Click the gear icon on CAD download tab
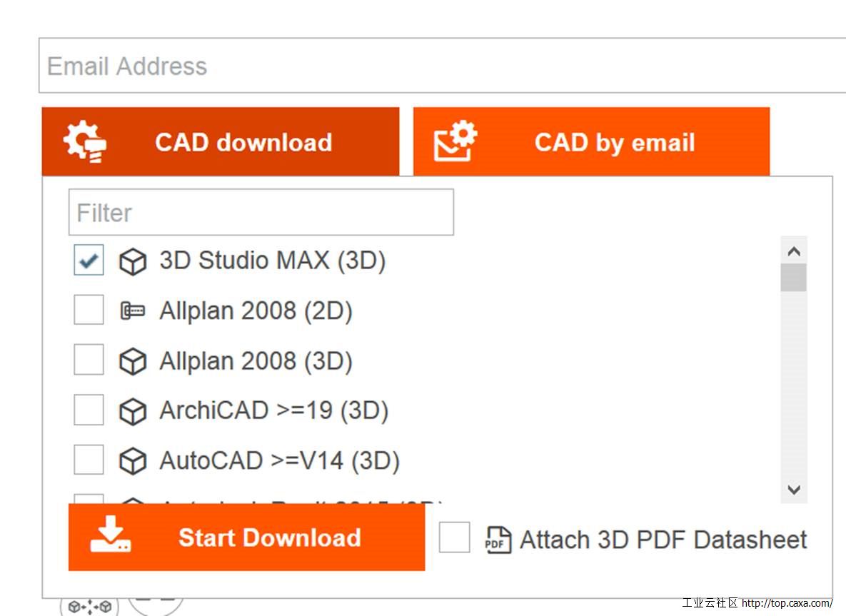 tap(85, 142)
